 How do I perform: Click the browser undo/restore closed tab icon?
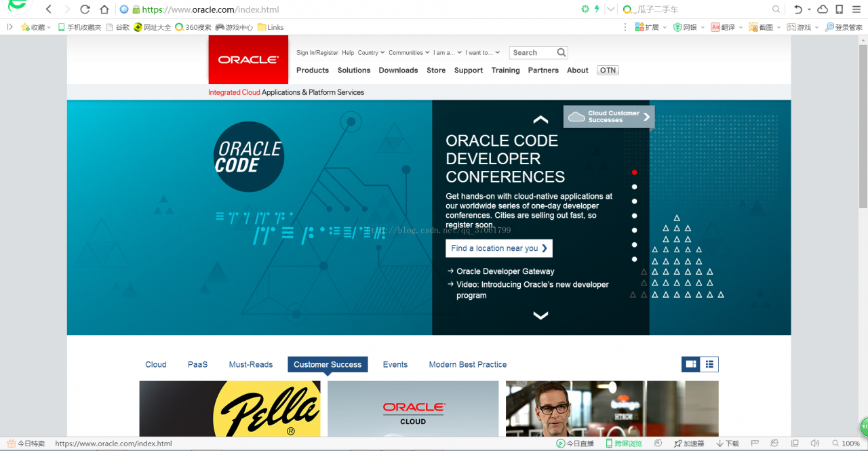coord(798,9)
